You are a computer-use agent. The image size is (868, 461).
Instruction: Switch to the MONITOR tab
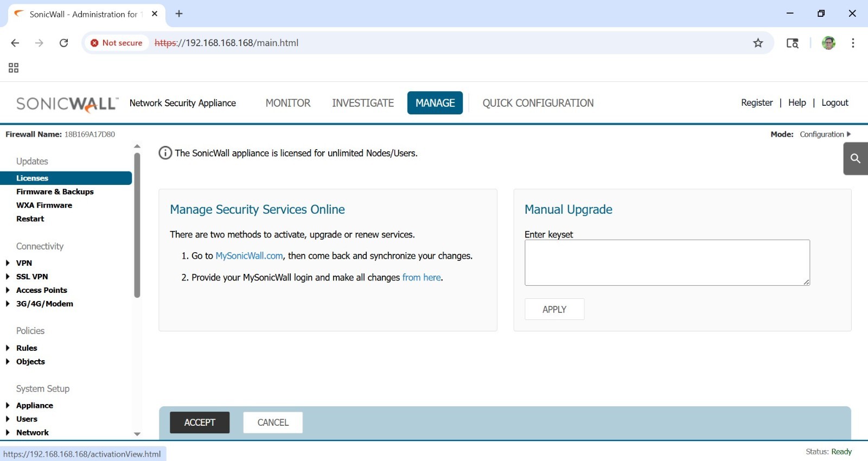pos(288,103)
